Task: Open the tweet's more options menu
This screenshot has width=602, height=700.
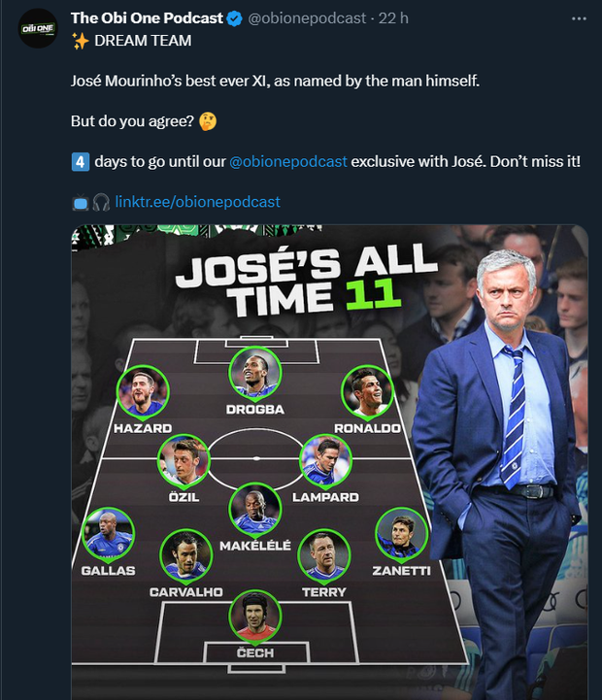Action: point(579,18)
